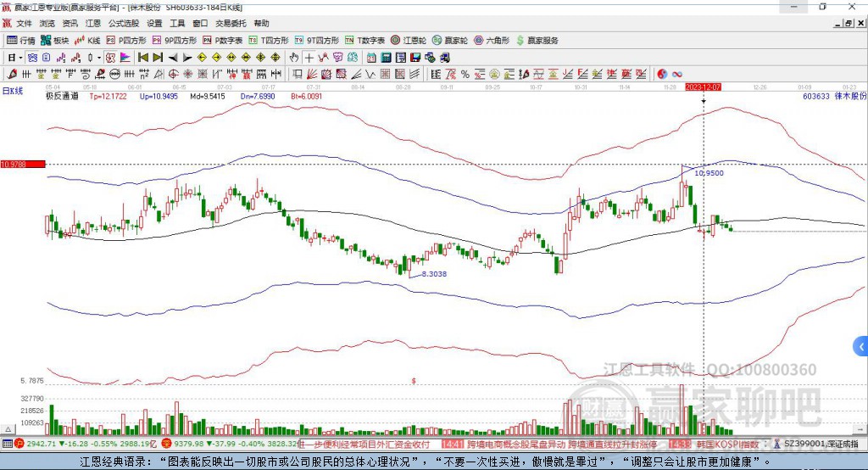Open the 交易委托 menu
This screenshot has height=470, width=868.
point(231,23)
